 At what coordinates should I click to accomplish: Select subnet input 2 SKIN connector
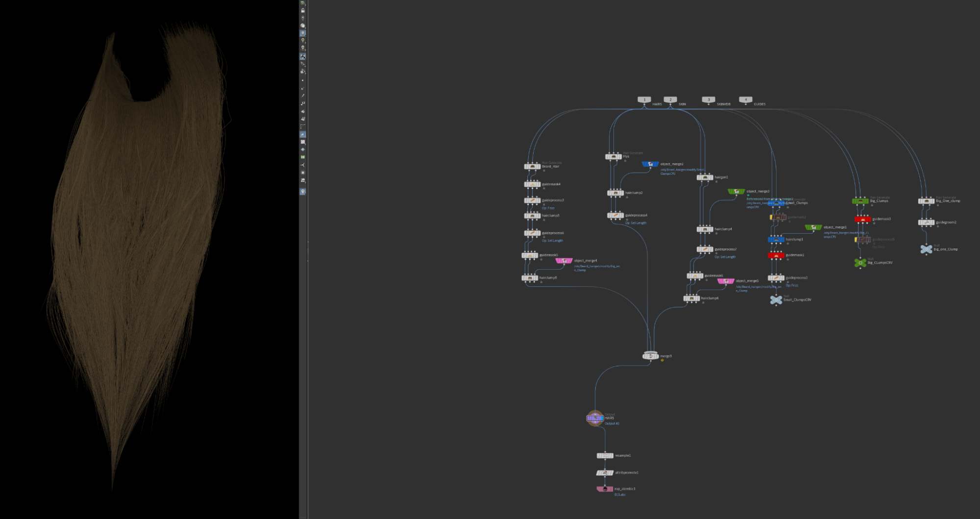point(670,100)
